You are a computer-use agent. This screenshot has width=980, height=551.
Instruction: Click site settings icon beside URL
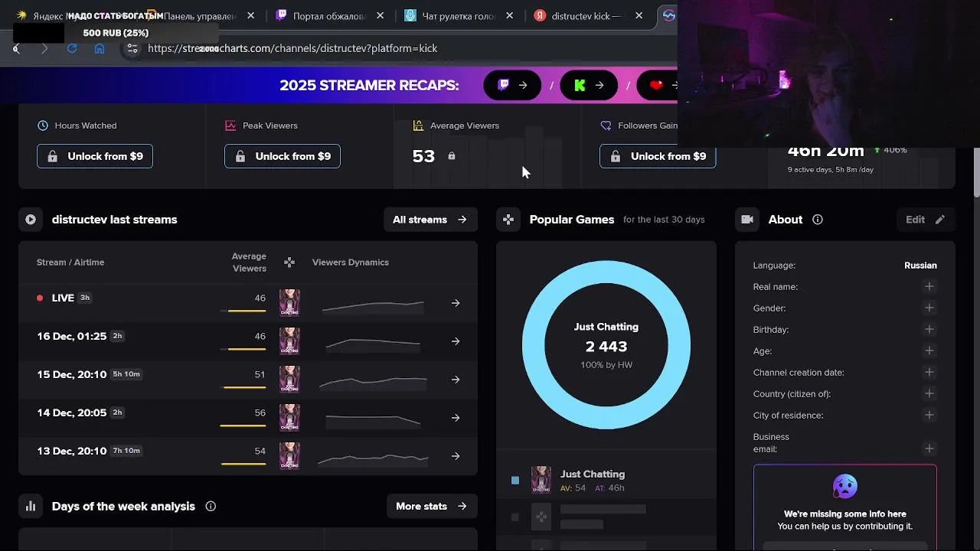[x=132, y=48]
